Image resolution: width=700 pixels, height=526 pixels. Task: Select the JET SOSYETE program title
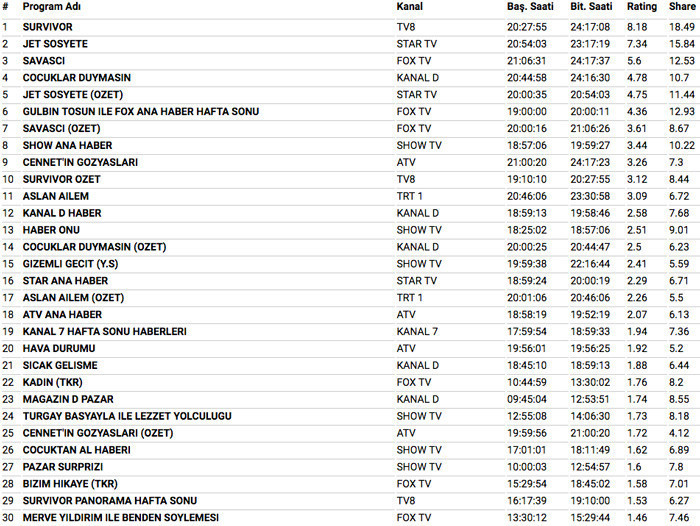[x=55, y=43]
